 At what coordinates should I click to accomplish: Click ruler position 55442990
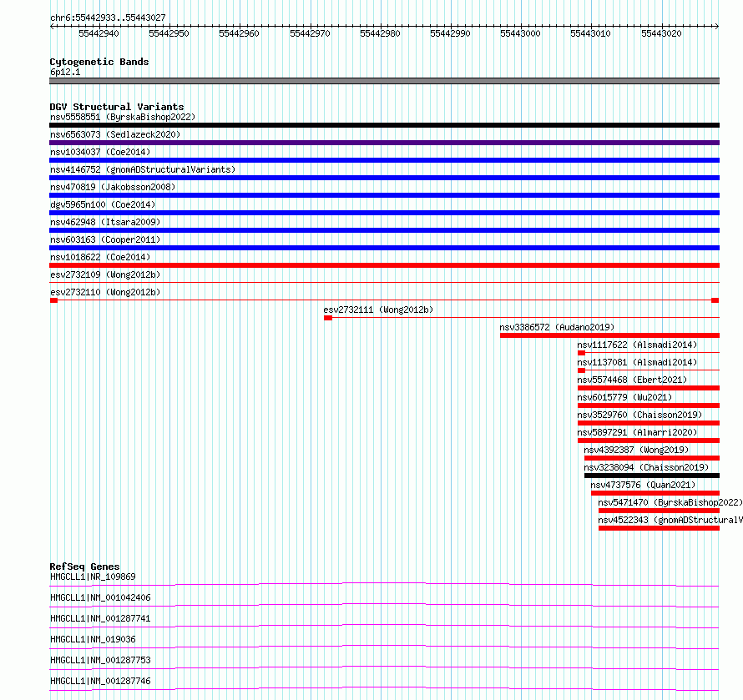click(x=450, y=33)
